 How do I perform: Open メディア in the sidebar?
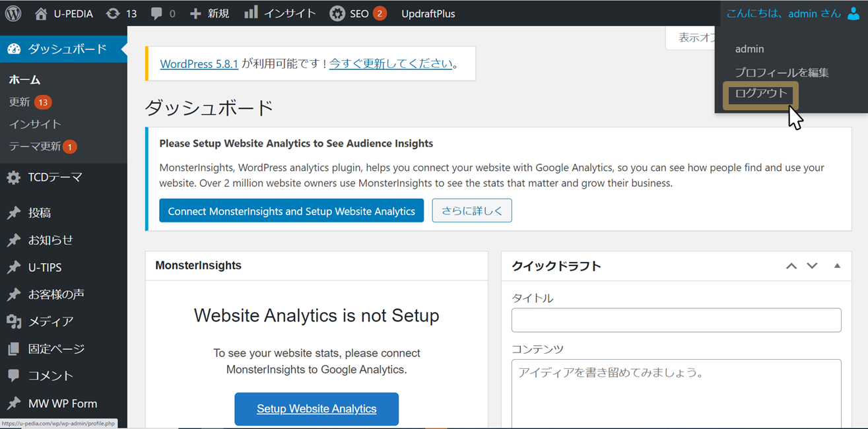pos(50,321)
